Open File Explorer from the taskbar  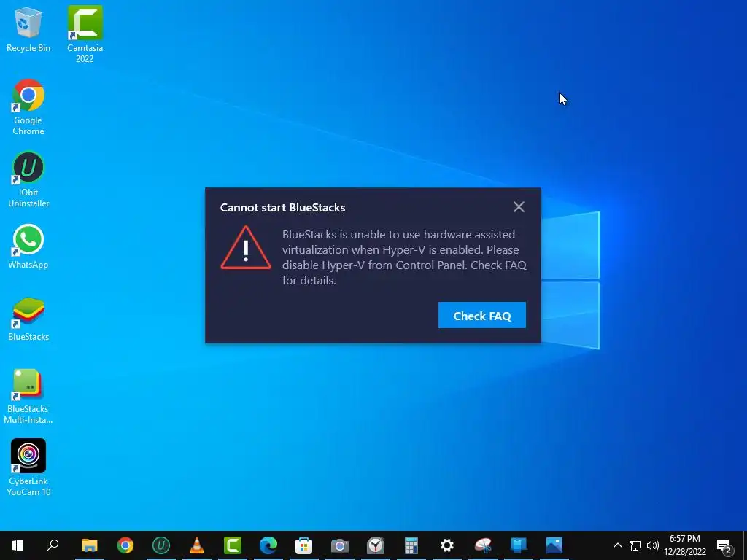pyautogui.click(x=89, y=545)
